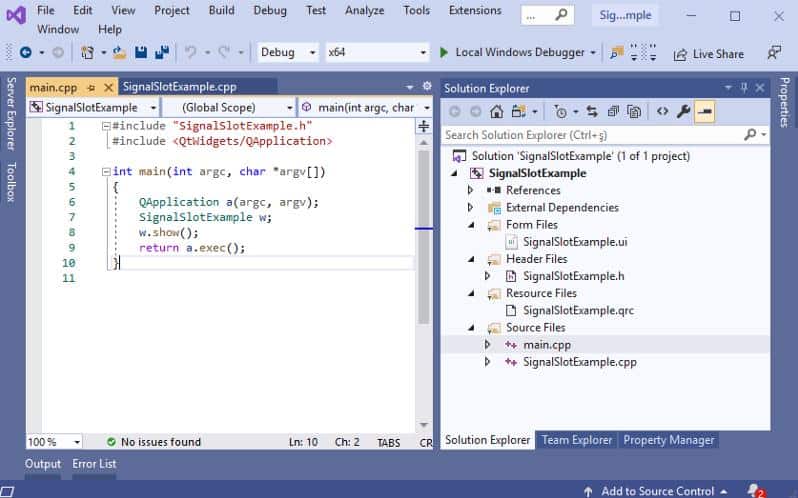This screenshot has width=798, height=498.
Task: Click the Show All Files icon
Action: tap(634, 111)
